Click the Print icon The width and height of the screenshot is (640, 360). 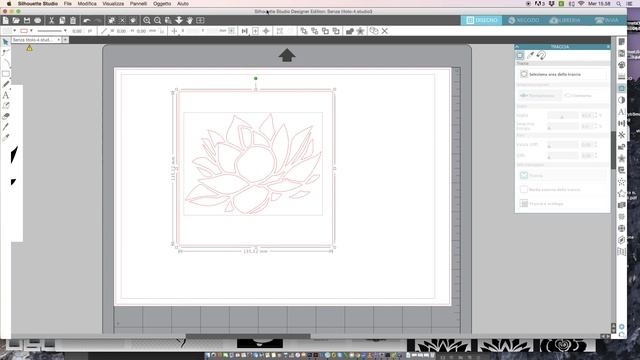pyautogui.click(x=38, y=20)
